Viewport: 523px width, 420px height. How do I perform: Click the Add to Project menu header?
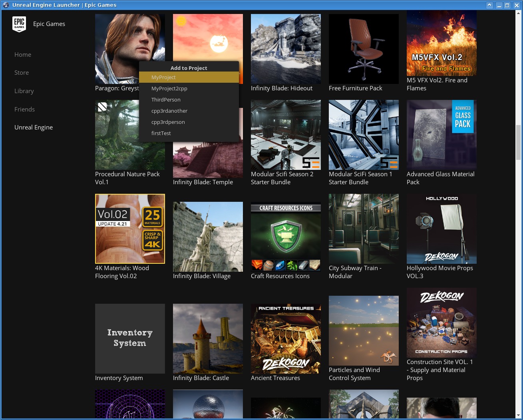tap(189, 68)
